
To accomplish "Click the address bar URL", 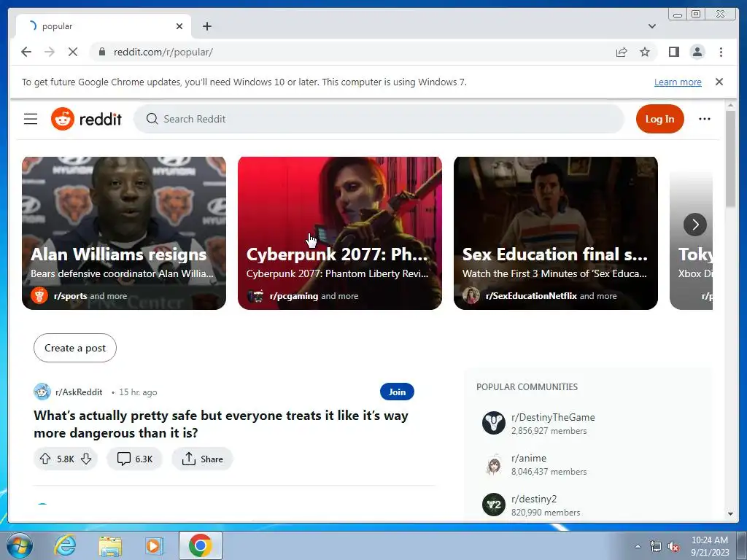I will (163, 52).
